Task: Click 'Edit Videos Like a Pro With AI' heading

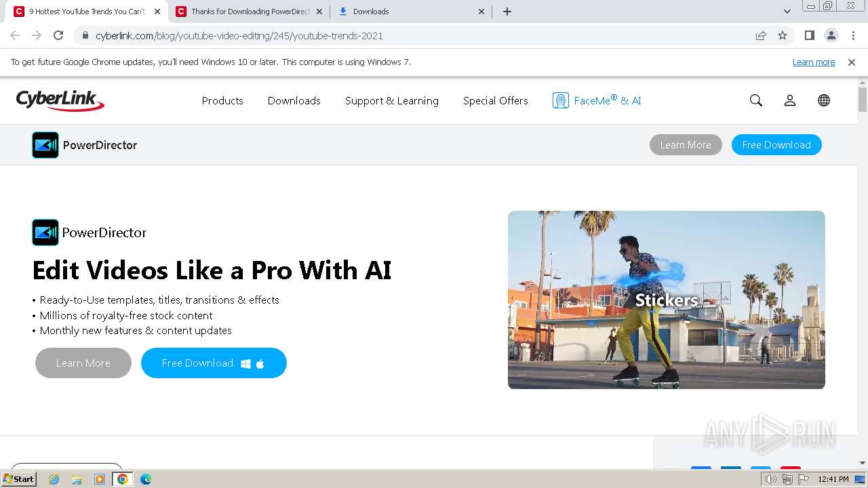Action: [212, 270]
